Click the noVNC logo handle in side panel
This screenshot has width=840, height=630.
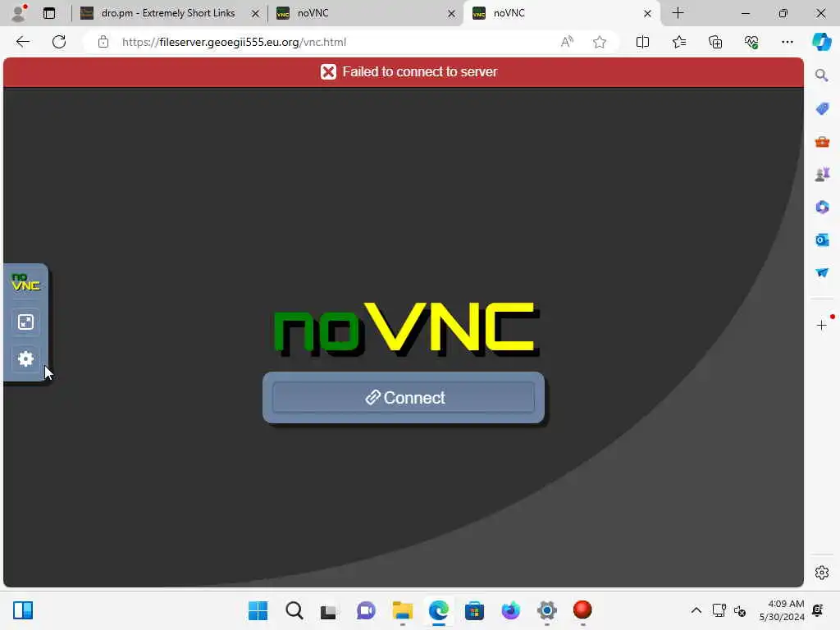(x=25, y=282)
